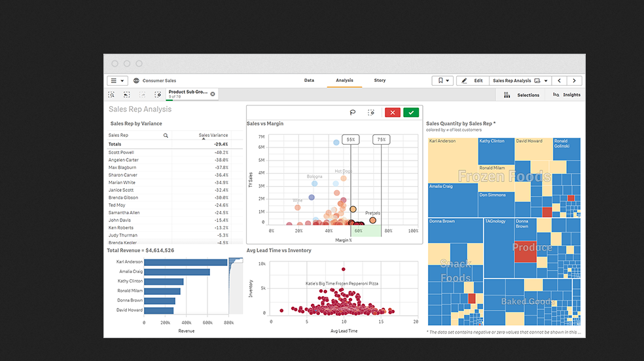Sort by the Sales Variance column header

pyautogui.click(x=213, y=135)
